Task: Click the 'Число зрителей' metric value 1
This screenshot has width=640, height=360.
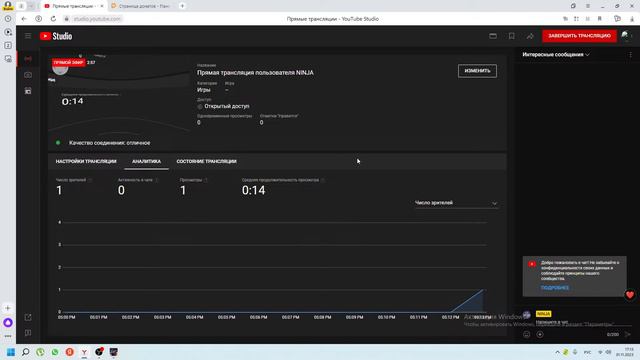Action: 59,190
